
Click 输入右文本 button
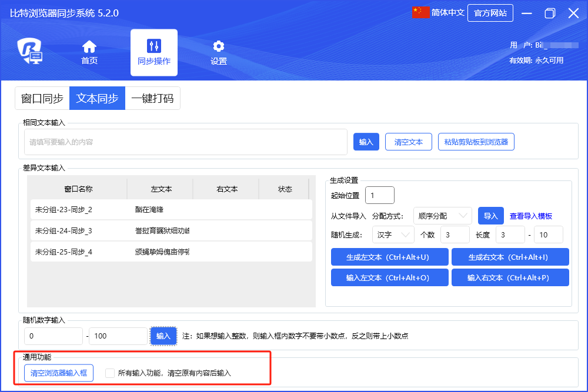(510, 277)
